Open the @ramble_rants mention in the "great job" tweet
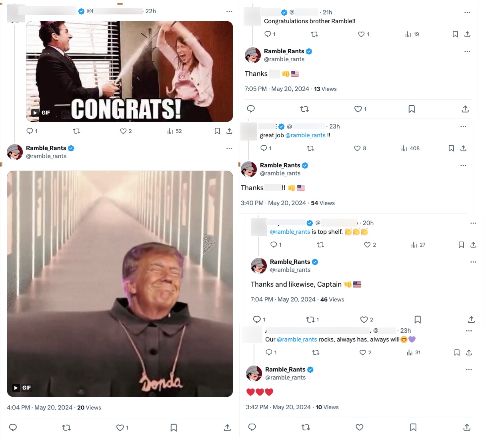The width and height of the screenshot is (484, 448). (x=305, y=135)
